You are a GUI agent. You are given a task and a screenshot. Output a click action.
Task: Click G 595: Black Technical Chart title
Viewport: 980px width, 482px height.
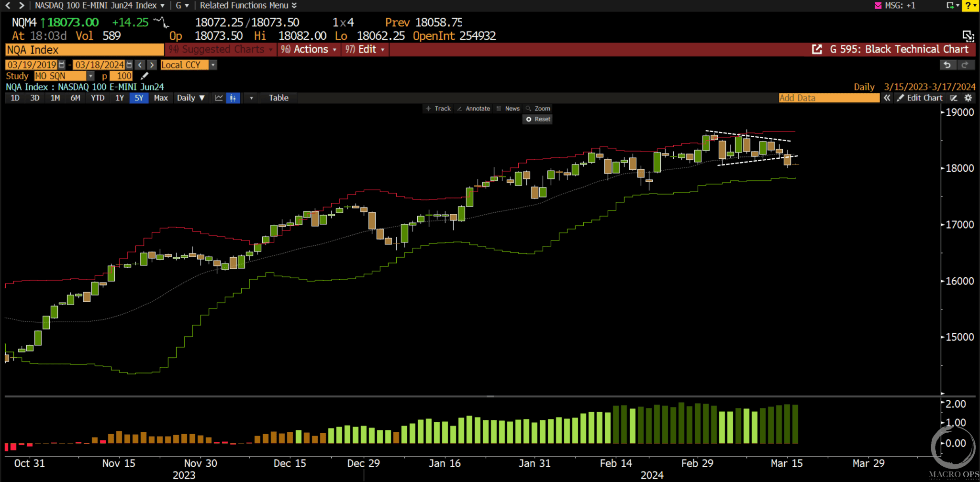click(899, 49)
